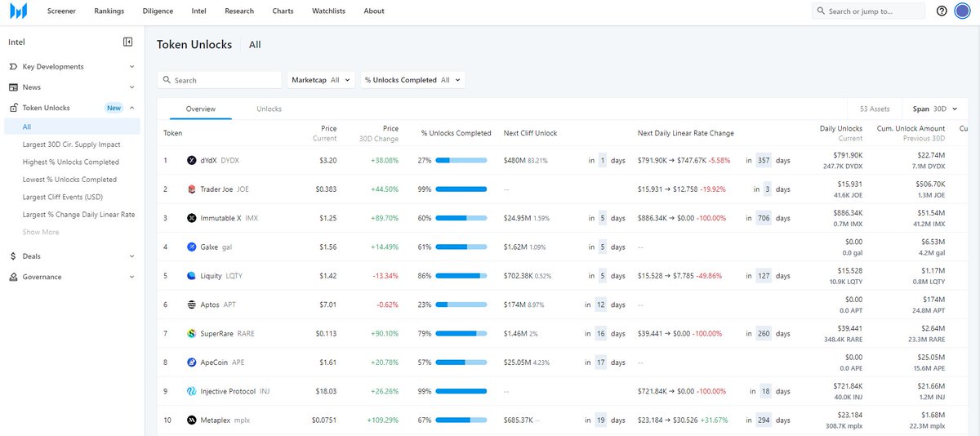Click the Messari logo icon
This screenshot has width=980, height=436.
[x=18, y=11]
